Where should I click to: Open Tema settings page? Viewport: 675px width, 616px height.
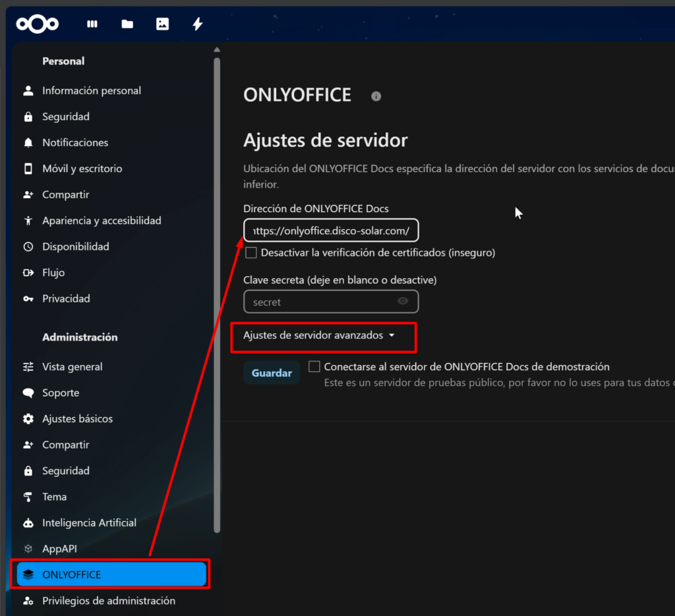(54, 497)
